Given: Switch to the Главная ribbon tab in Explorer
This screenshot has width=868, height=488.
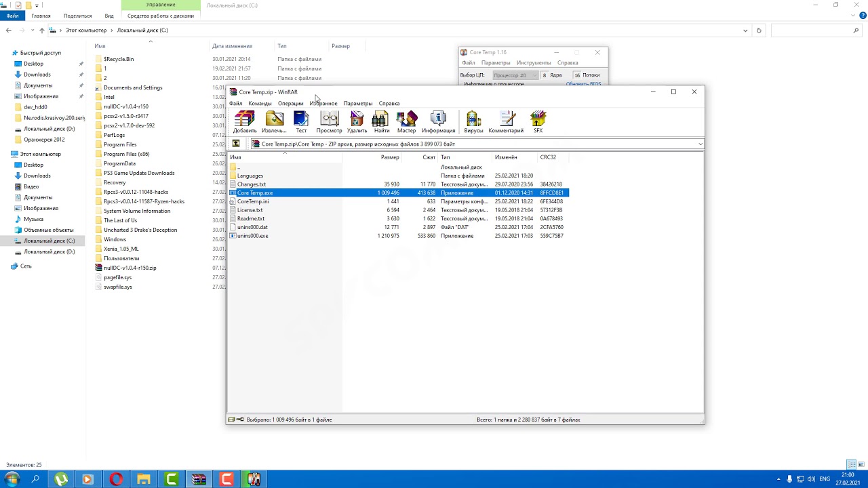Looking at the screenshot, I should [41, 16].
